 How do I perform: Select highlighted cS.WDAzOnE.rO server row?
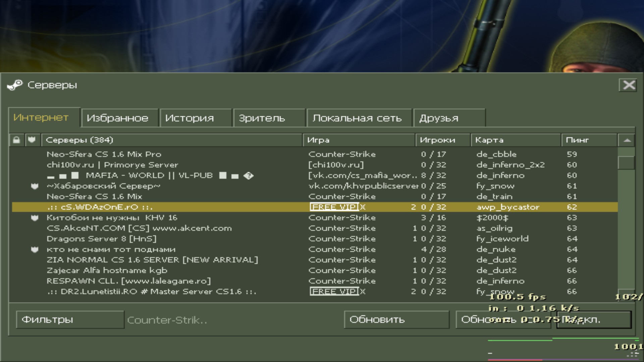click(x=315, y=207)
